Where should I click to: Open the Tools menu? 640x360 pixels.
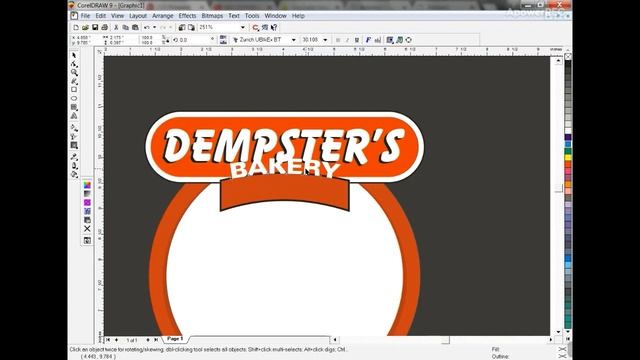252,16
